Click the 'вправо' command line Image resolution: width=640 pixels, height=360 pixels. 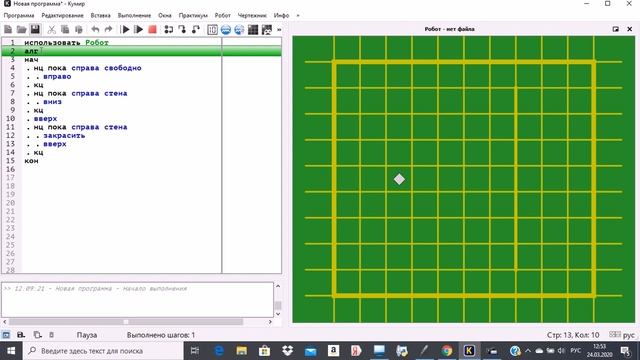(x=57, y=77)
